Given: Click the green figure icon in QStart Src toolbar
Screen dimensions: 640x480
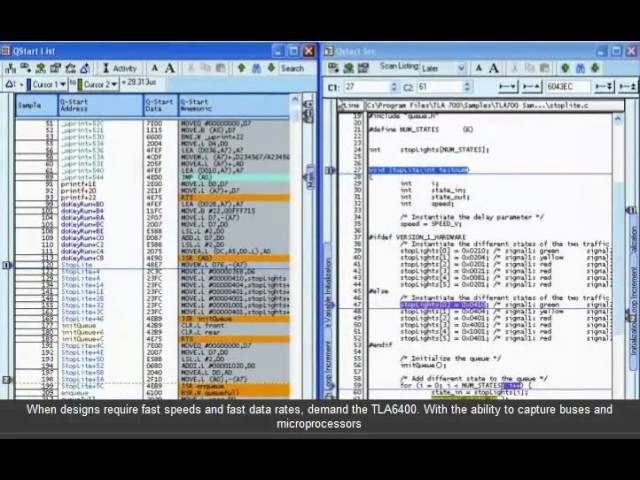Looking at the screenshot, I should click(x=348, y=68).
